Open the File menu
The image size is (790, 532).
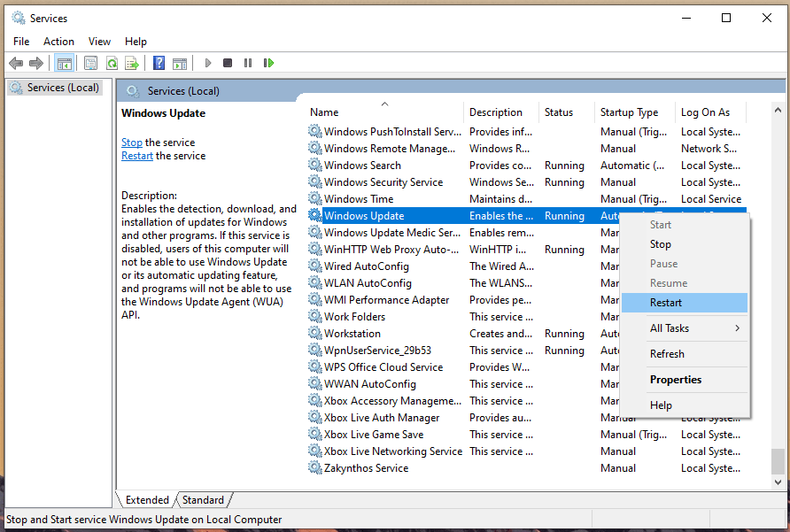tap(21, 42)
